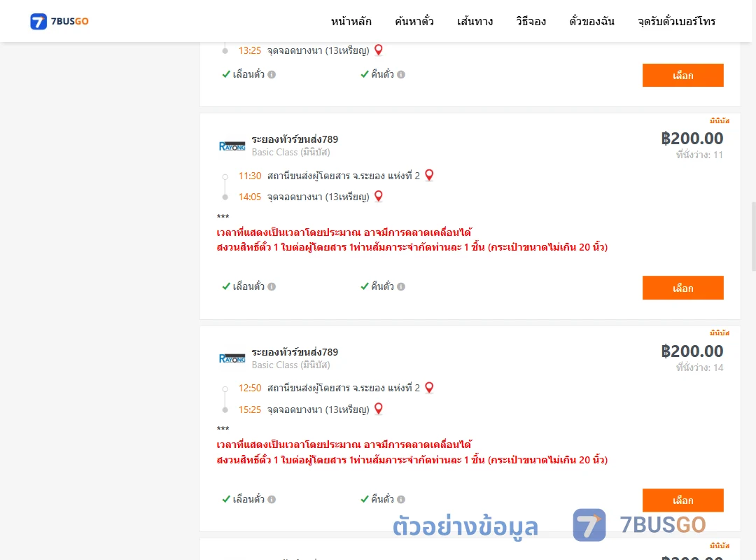The width and height of the screenshot is (756, 560).
Task: Select the 12:50 trip with เลือก button
Action: click(682, 500)
